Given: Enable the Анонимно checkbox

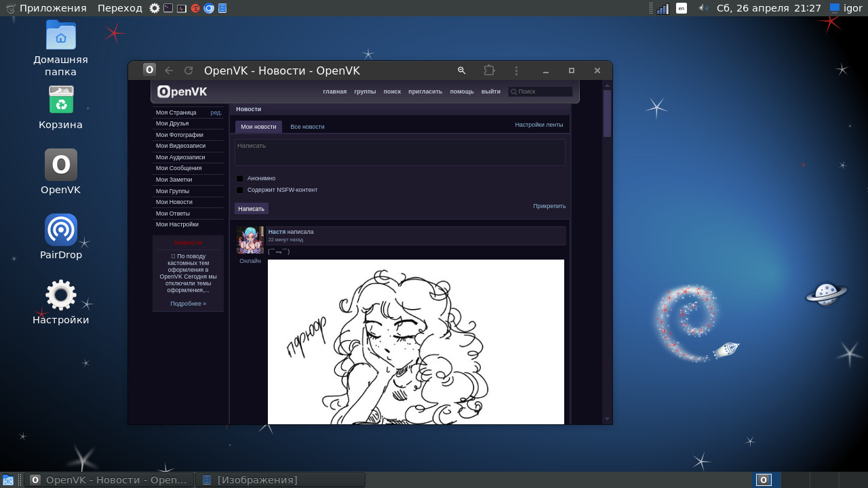Looking at the screenshot, I should [x=239, y=179].
